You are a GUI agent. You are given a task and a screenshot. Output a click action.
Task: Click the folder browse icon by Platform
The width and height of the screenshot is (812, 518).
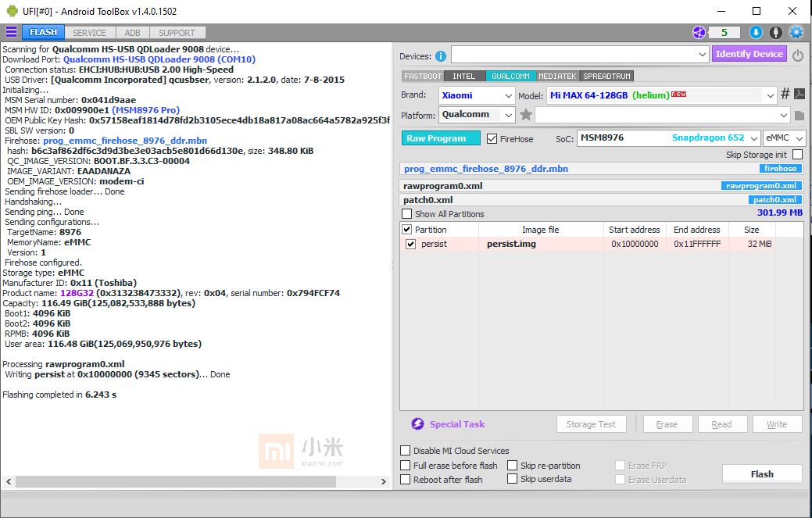[799, 116]
